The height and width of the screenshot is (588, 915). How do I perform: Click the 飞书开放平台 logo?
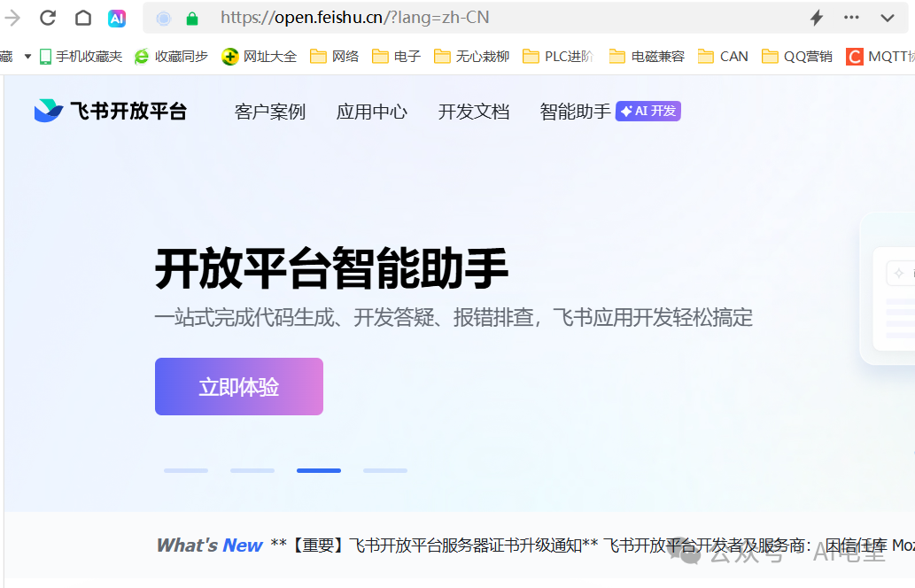point(108,111)
